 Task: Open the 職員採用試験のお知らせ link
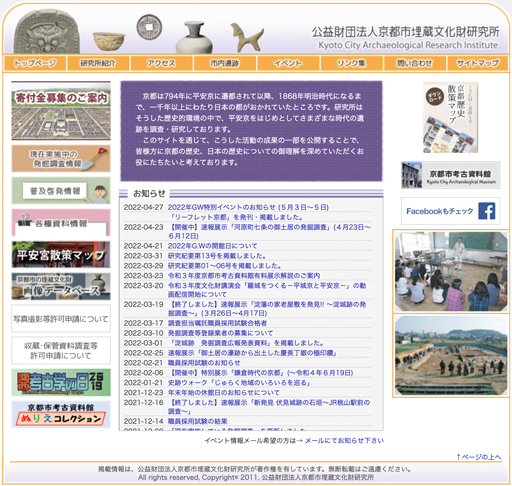pyautogui.click(x=204, y=363)
